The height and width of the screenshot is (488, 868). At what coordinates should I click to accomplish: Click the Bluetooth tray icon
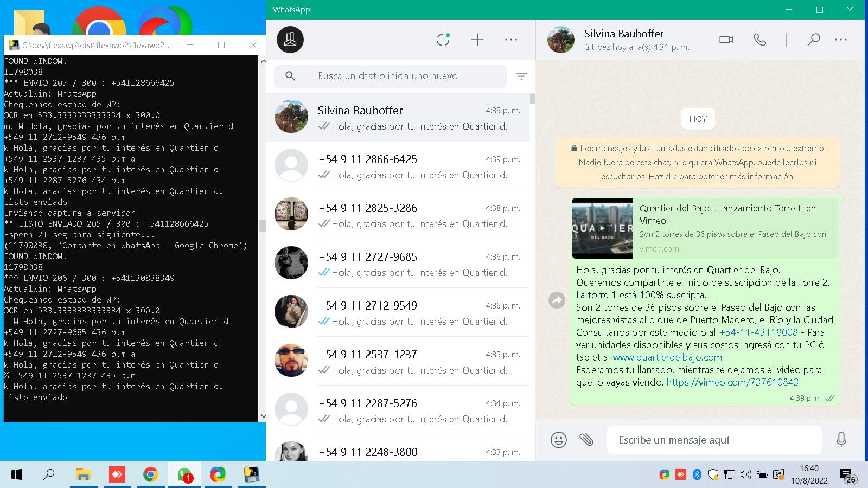(x=697, y=475)
